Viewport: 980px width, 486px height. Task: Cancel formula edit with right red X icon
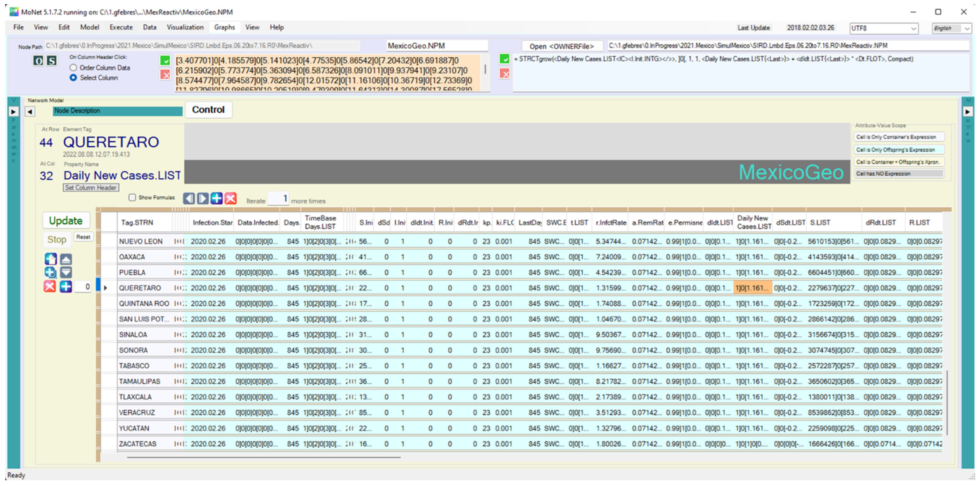pyautogui.click(x=505, y=73)
